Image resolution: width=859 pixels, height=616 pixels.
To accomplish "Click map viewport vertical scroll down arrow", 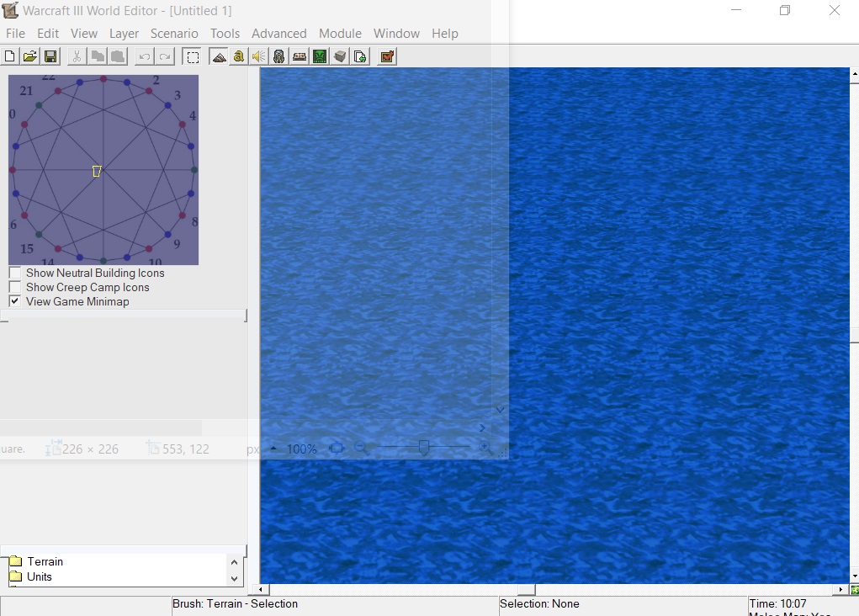I will 854,576.
